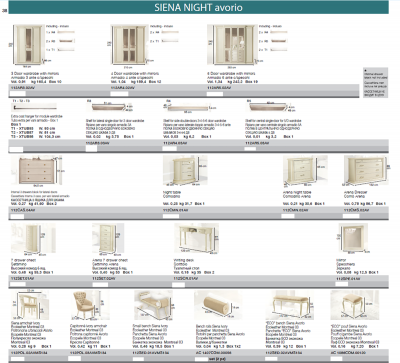Viewport: 400px width, 363px height.
Task: Click the 7 drawer chest Settimino image
Action: tap(33, 238)
